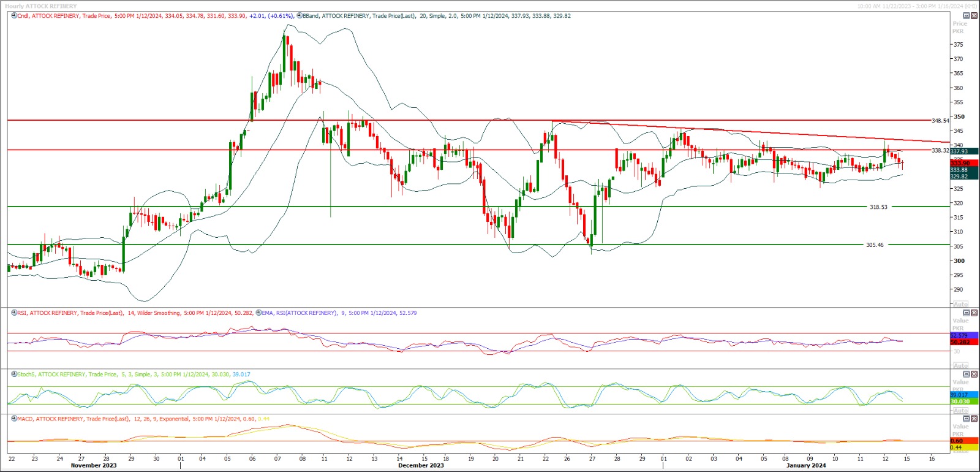Click the clock icon before the BBand label
This screenshot has width=980, height=472.
click(300, 16)
